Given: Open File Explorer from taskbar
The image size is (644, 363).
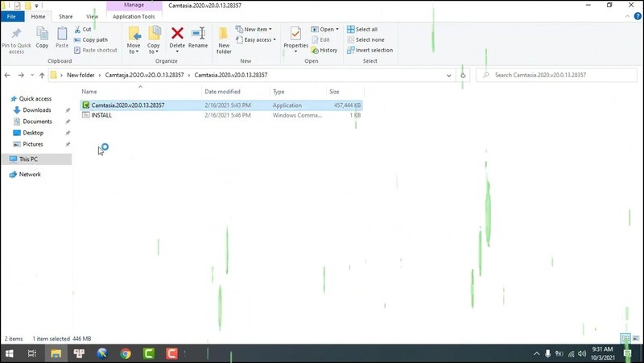Looking at the screenshot, I should coord(56,353).
